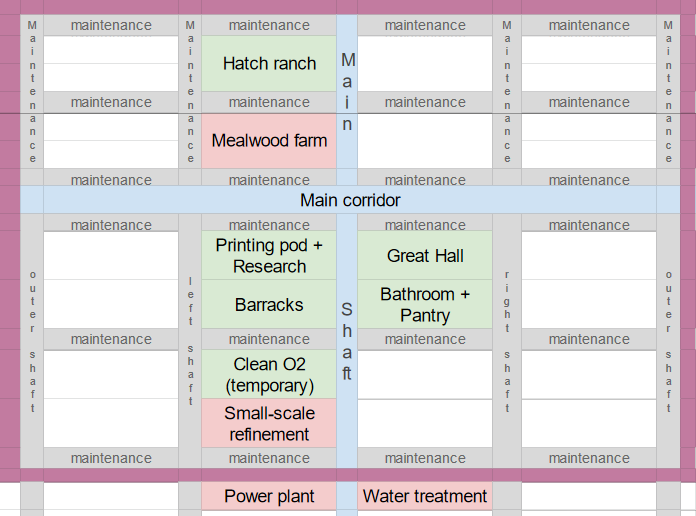This screenshot has width=696, height=516.
Task: Select the vertical blue Shaft cell
Action: [347, 340]
